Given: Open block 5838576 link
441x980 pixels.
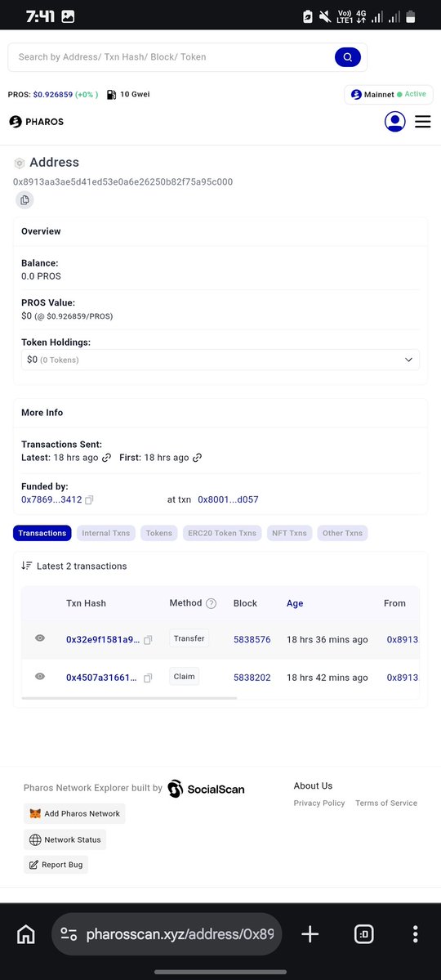Looking at the screenshot, I should tap(252, 639).
